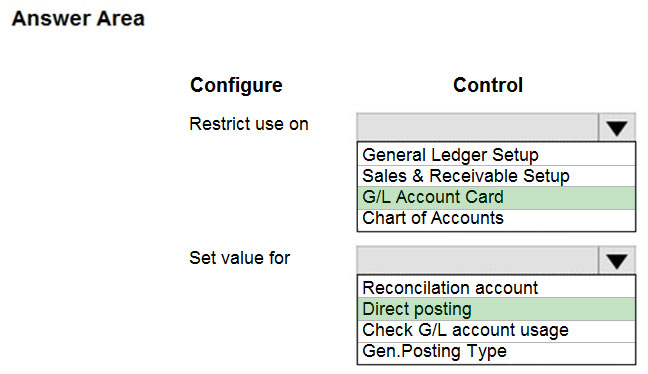Expand the Restrict use on dropdown arrow
Viewport: 648px width, 374px height.
point(617,128)
